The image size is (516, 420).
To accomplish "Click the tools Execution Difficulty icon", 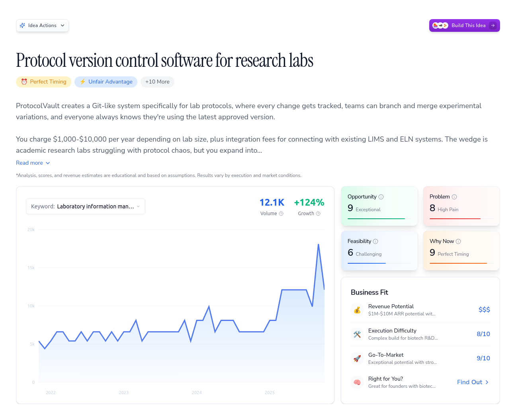I will (357, 334).
